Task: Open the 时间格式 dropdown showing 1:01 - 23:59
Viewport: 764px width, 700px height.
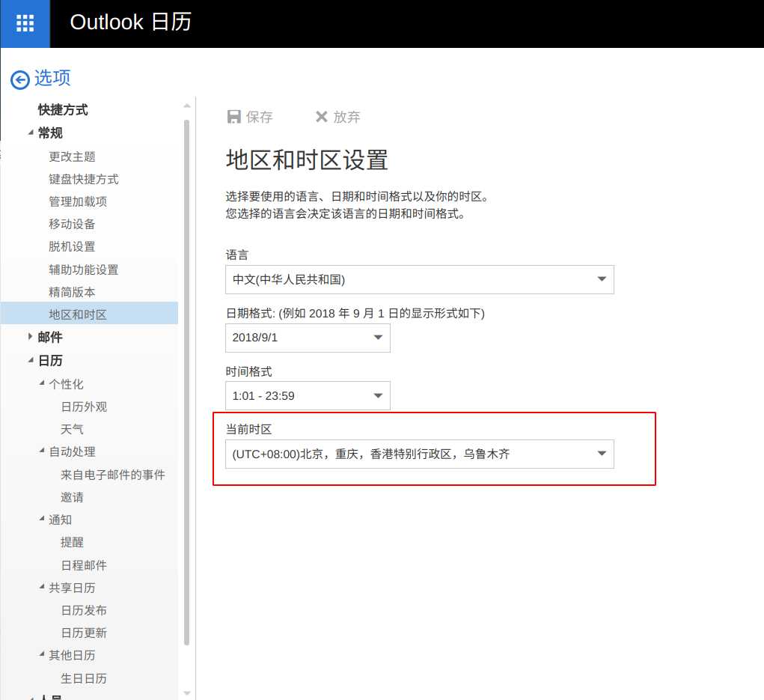Action: [308, 395]
